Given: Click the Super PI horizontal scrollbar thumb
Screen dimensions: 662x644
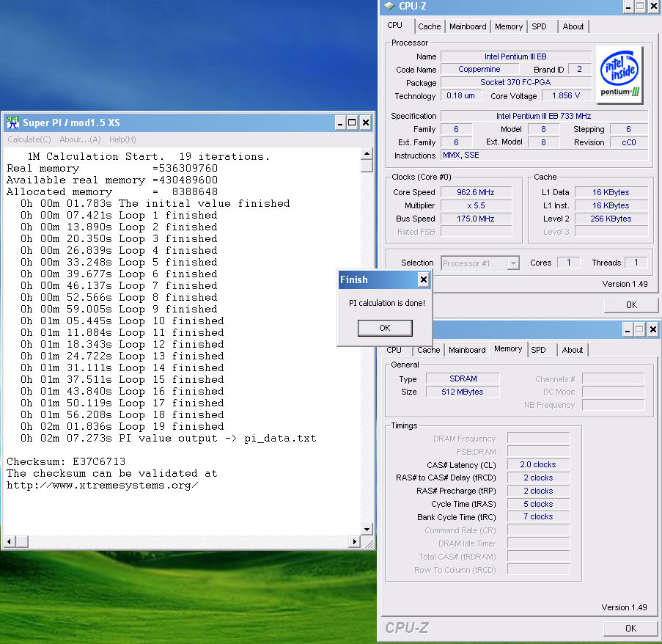Looking at the screenshot, I should click(22, 541).
